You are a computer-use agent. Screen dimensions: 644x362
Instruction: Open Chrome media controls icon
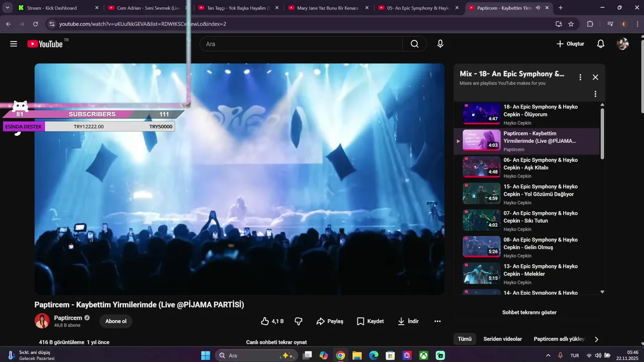click(x=610, y=24)
